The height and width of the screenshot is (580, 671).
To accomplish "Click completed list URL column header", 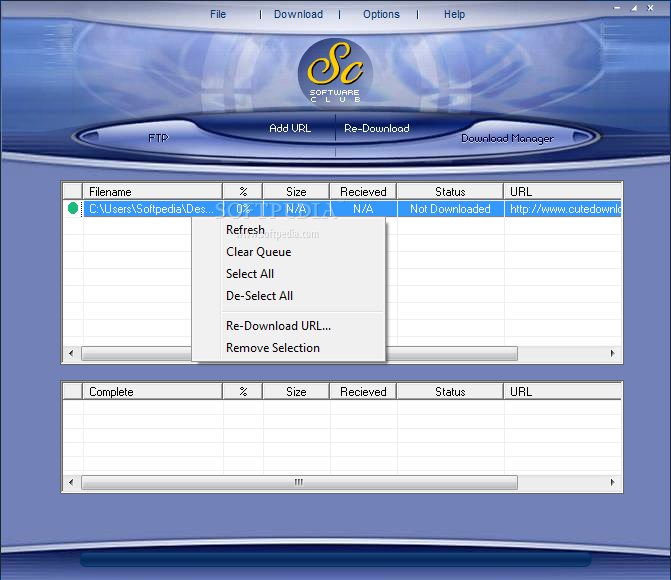I will (x=562, y=391).
